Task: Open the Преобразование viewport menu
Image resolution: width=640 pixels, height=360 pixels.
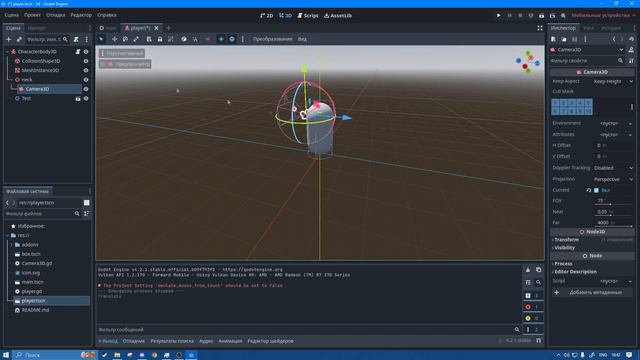Action: [272, 39]
